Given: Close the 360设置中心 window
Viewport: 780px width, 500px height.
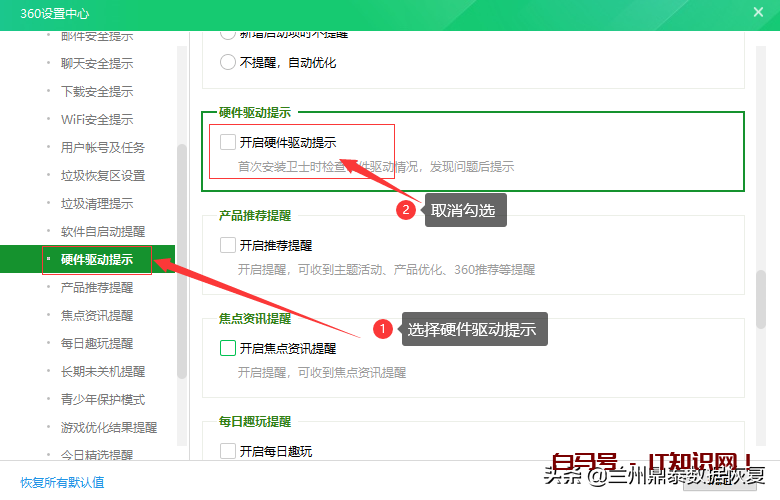Looking at the screenshot, I should point(758,12).
